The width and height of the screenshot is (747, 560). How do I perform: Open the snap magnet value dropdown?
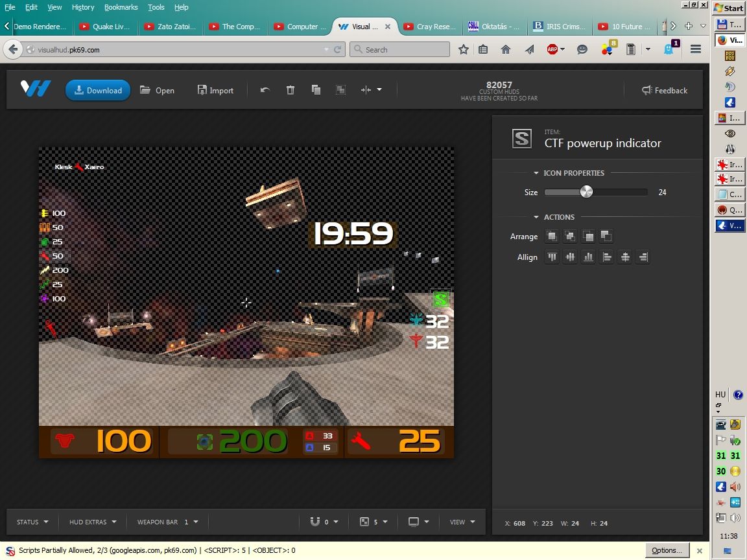pos(324,522)
